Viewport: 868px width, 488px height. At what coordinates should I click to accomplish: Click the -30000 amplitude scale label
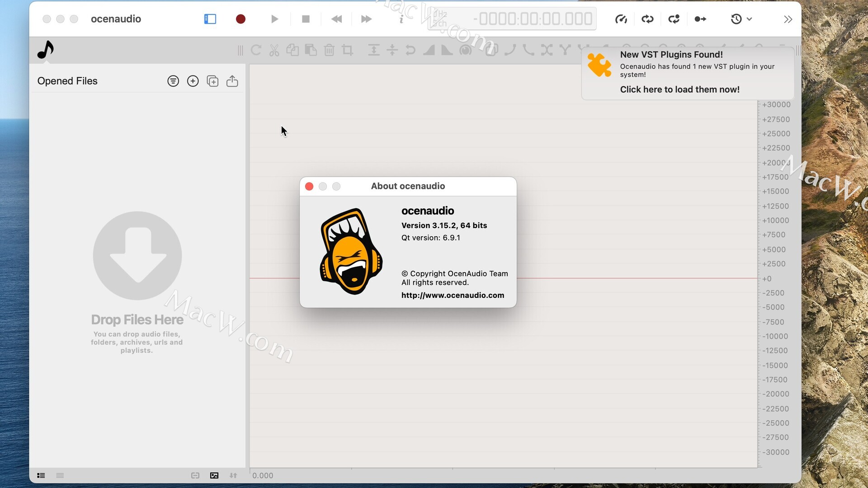tap(776, 452)
